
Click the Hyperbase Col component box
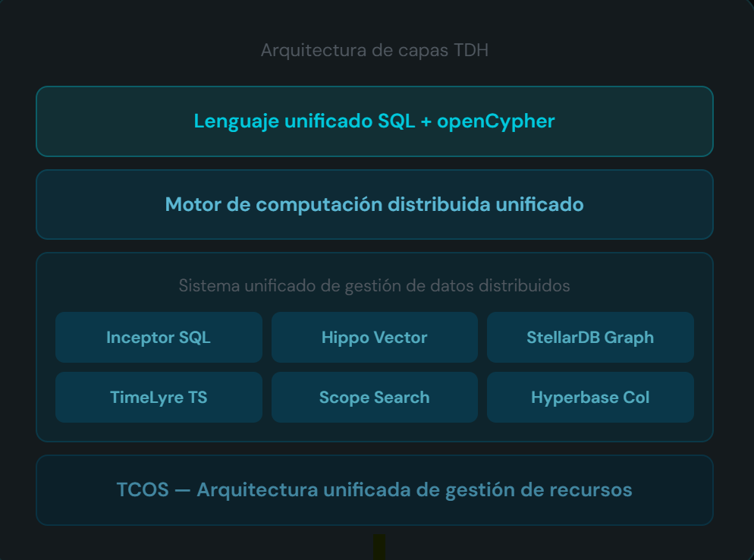[590, 398]
